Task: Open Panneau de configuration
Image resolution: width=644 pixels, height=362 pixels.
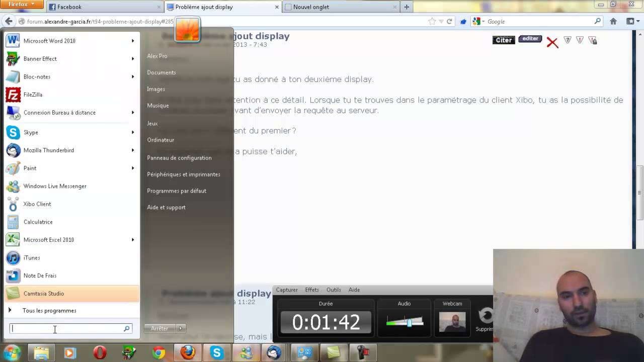Action: pos(179,158)
